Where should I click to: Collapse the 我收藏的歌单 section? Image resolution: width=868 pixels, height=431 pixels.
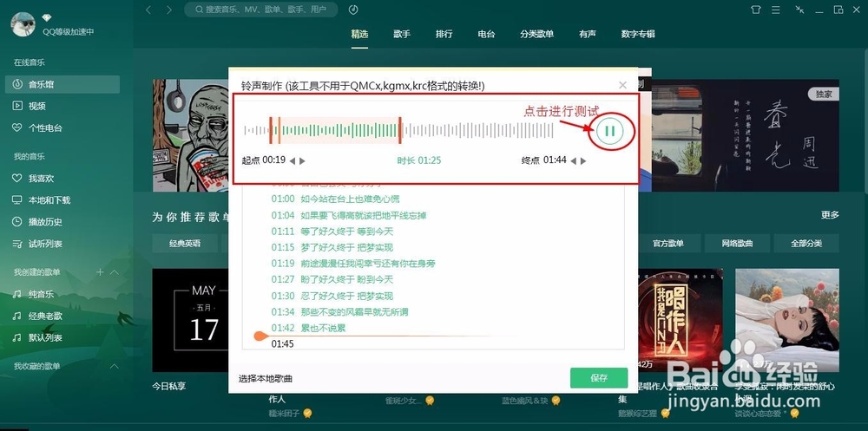click(x=115, y=366)
